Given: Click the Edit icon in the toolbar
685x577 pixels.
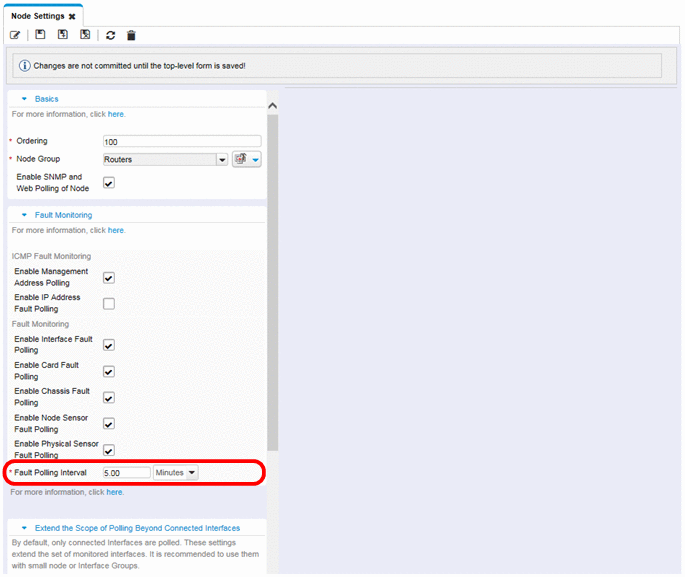Looking at the screenshot, I should [16, 35].
